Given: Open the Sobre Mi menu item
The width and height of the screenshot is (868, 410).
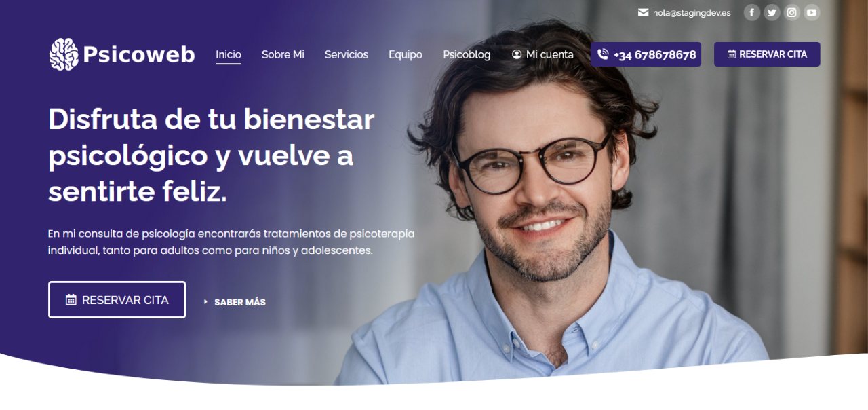Looking at the screenshot, I should point(283,54).
